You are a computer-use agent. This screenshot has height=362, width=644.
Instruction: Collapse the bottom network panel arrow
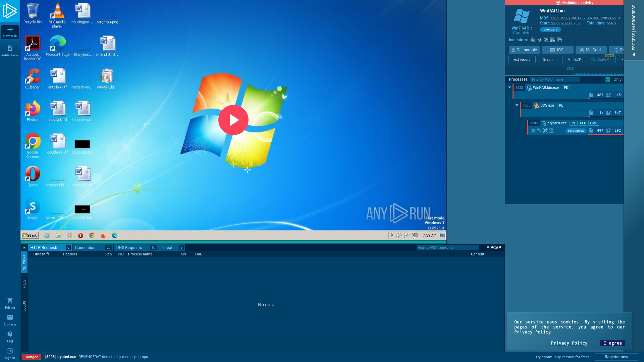click(x=24, y=248)
